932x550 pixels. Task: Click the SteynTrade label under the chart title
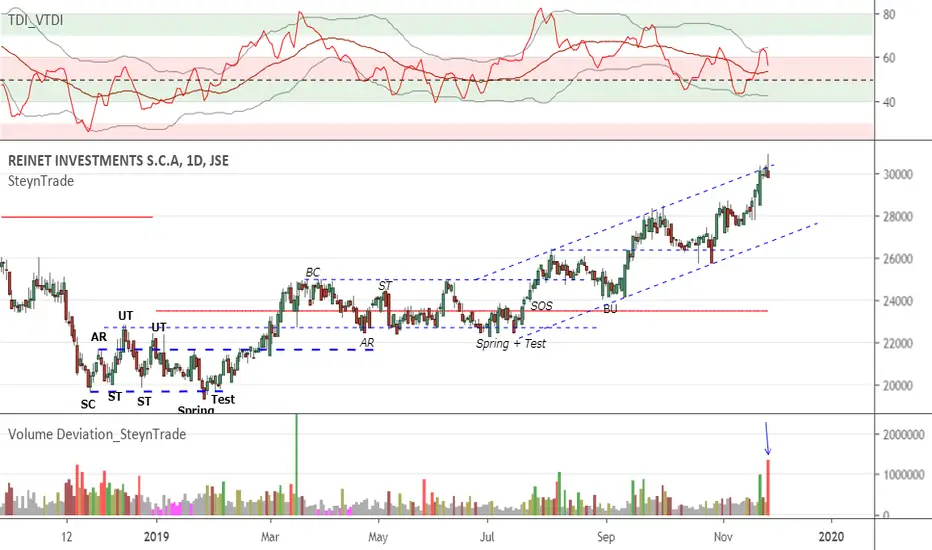(41, 181)
